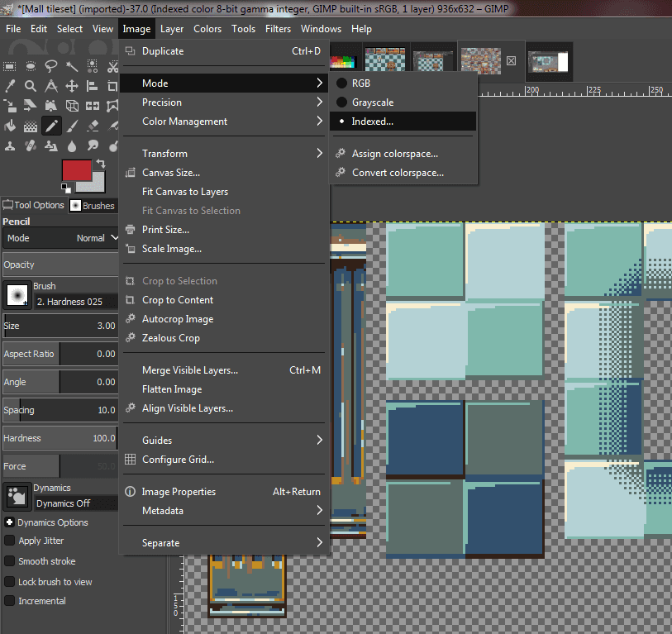Activate the Fuzzy Select tool
This screenshot has width=672, height=634.
(x=73, y=67)
